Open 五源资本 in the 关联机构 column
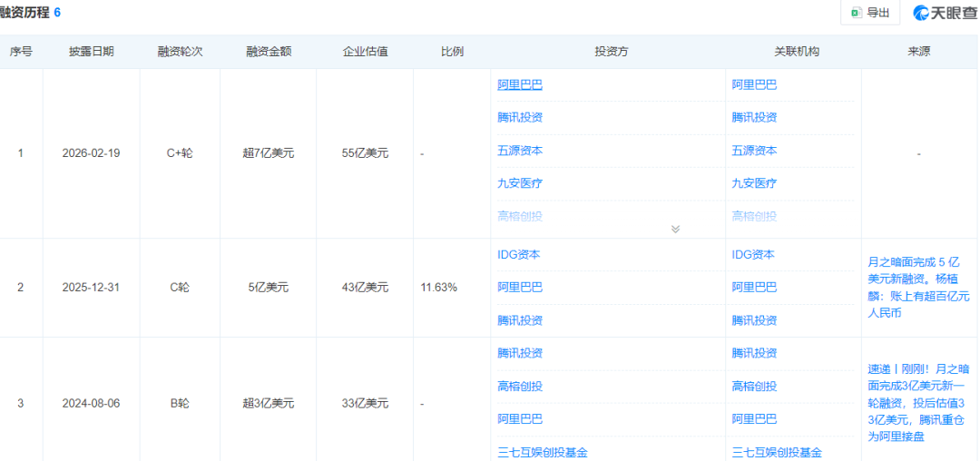Viewport: 980px width, 461px height. [754, 151]
